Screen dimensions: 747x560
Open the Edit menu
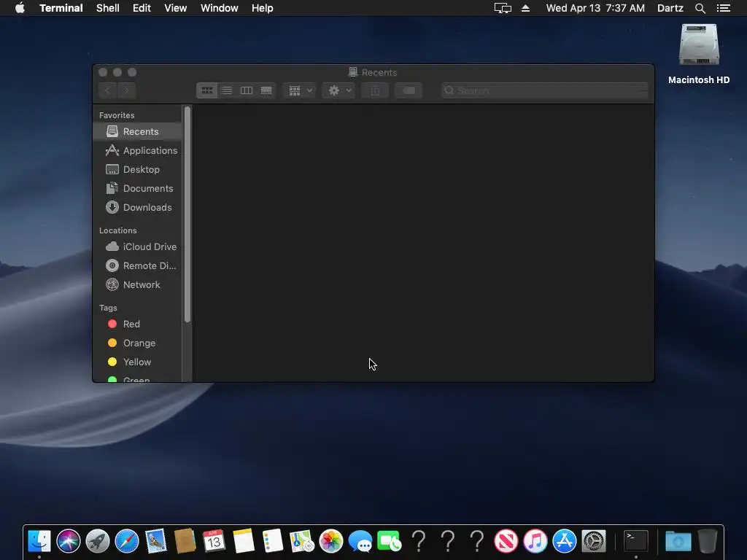142,8
